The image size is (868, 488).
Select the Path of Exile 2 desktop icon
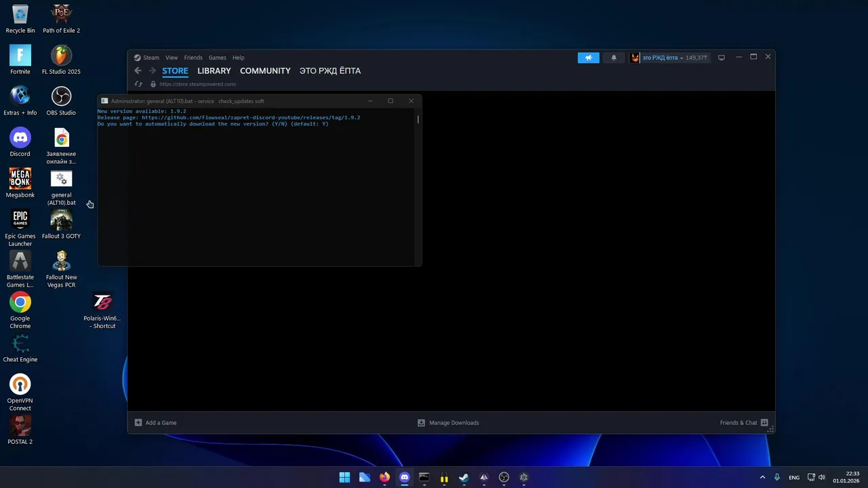coord(61,19)
